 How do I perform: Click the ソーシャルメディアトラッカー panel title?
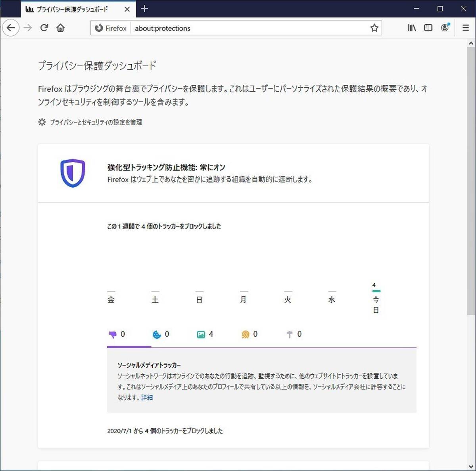pyautogui.click(x=149, y=365)
